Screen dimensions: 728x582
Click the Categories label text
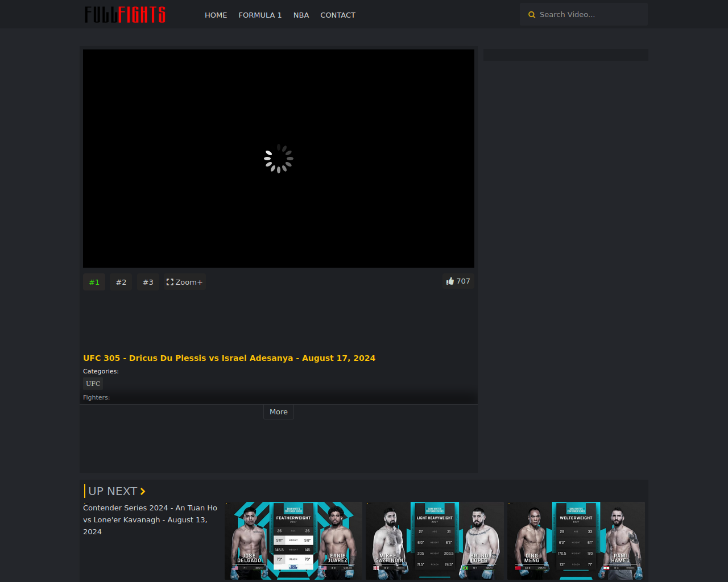click(101, 371)
